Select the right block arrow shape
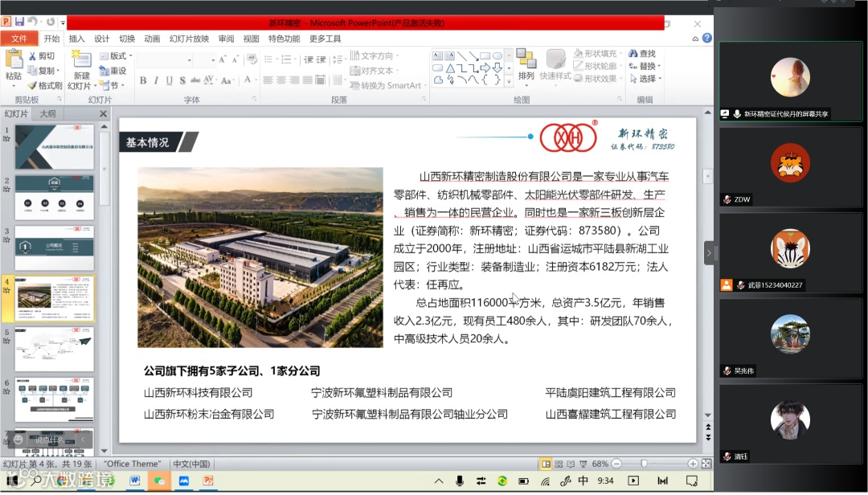The height and width of the screenshot is (495, 868). click(485, 68)
